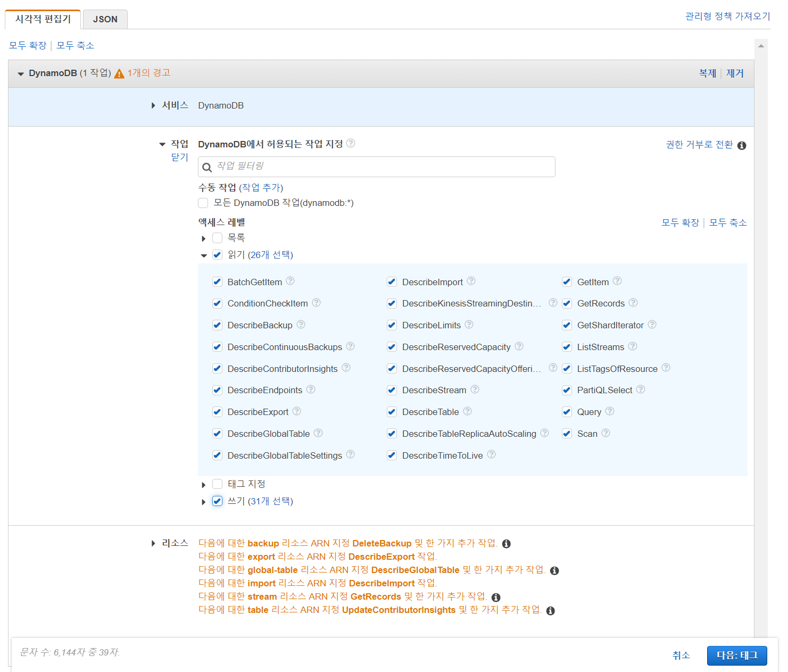This screenshot has width=788, height=672.
Task: Click help icon next to GetItem
Action: [617, 281]
